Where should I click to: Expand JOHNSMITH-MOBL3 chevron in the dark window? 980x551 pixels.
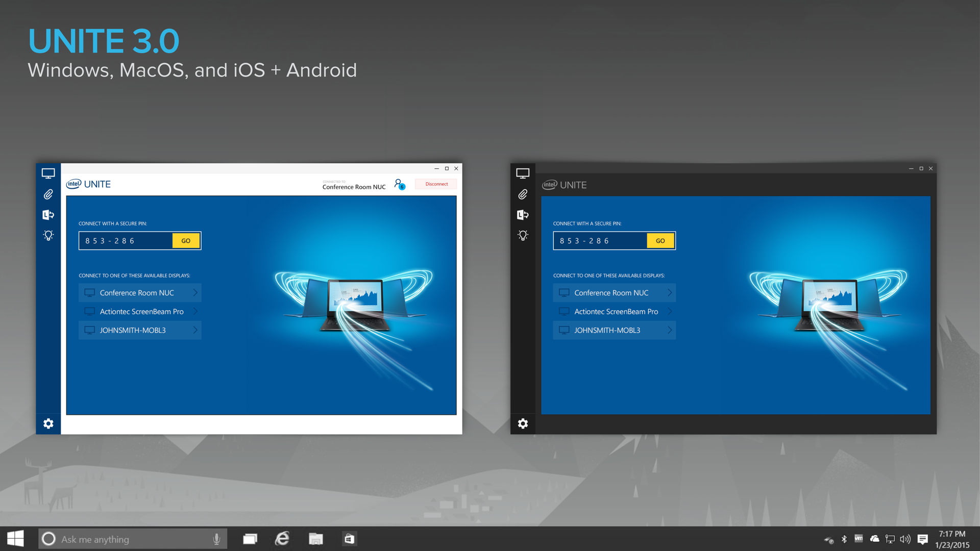(670, 330)
